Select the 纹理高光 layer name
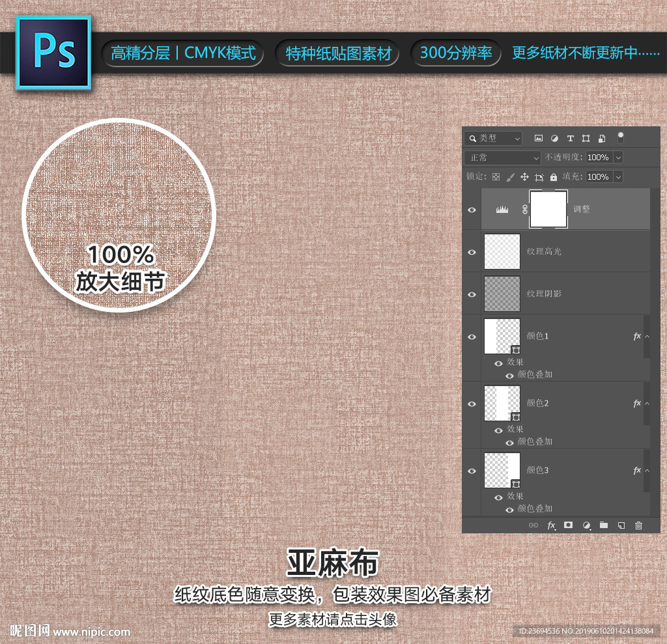Screen dimensions: 667x644 tap(544, 252)
